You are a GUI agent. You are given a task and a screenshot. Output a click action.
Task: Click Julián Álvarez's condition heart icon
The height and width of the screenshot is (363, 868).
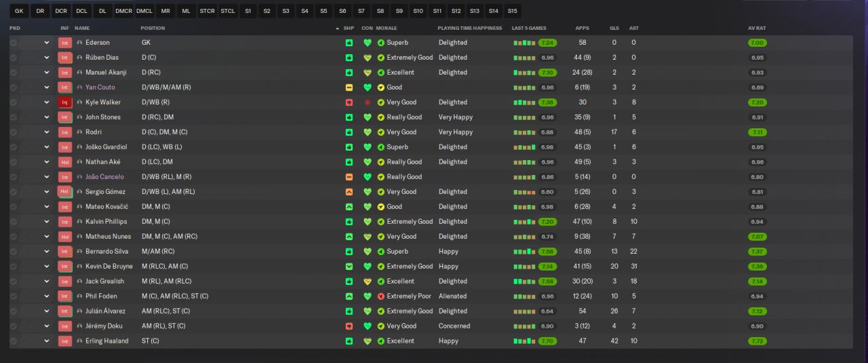point(368,311)
